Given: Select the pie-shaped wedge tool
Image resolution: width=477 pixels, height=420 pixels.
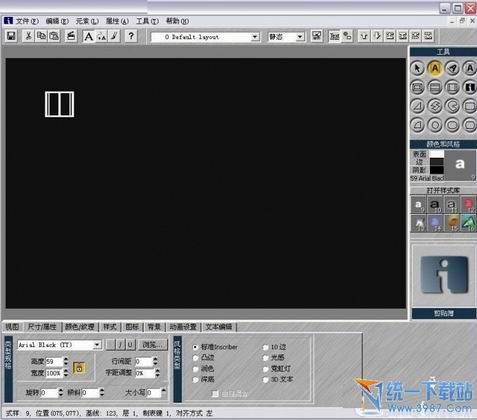Looking at the screenshot, I should (452, 106).
